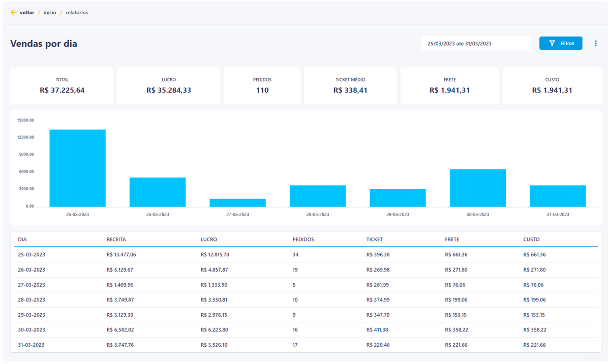610x364 pixels.
Task: Open relatórios breadcrumb link
Action: 77,13
